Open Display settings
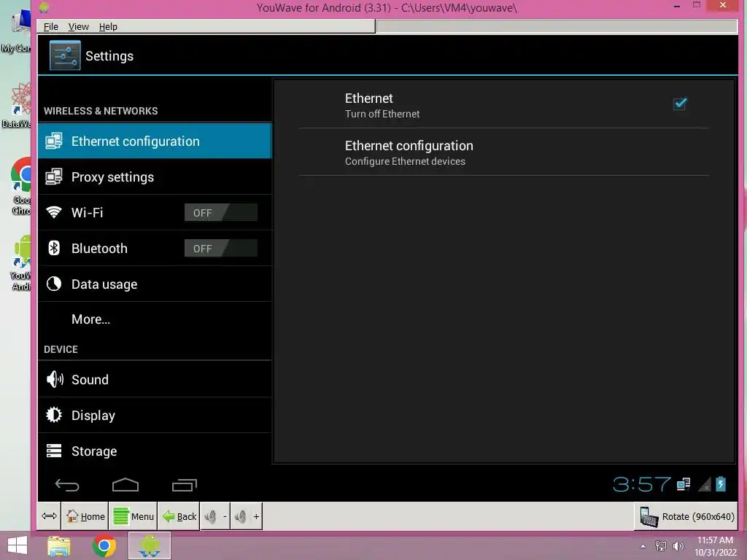747x560 pixels. point(155,415)
